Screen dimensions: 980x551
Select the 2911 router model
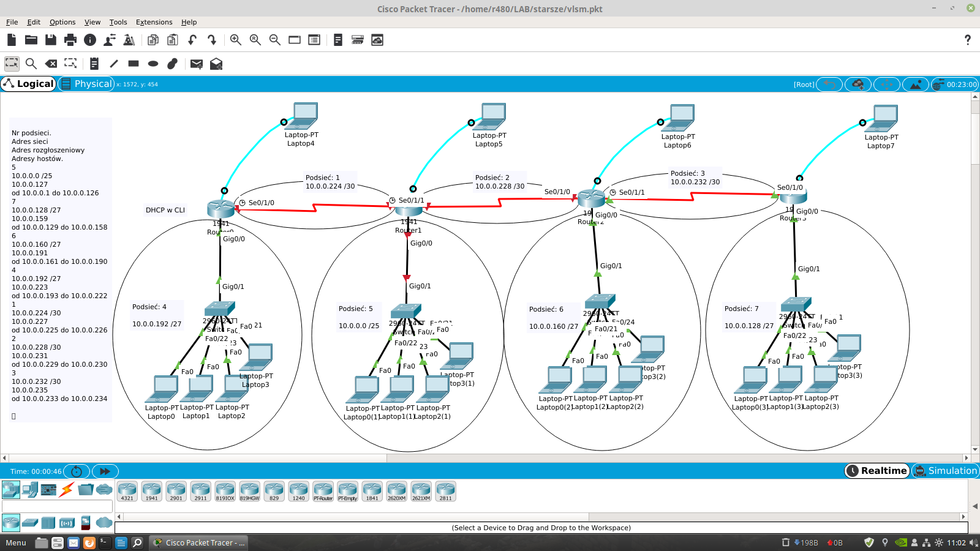(200, 490)
